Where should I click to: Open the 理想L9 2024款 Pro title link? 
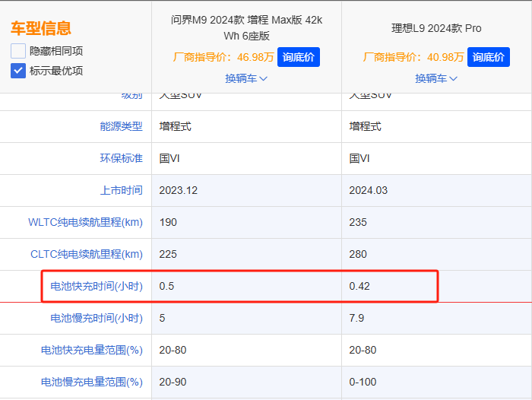436,28
